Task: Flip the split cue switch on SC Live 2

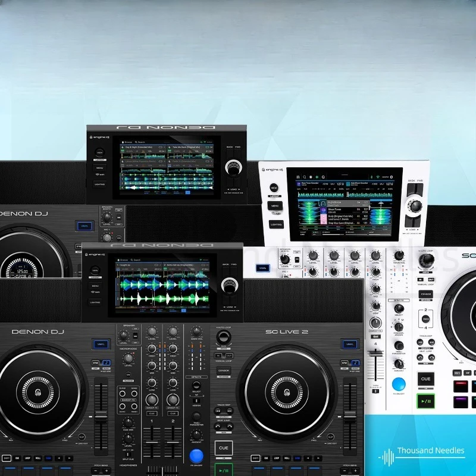Action: (x=128, y=455)
